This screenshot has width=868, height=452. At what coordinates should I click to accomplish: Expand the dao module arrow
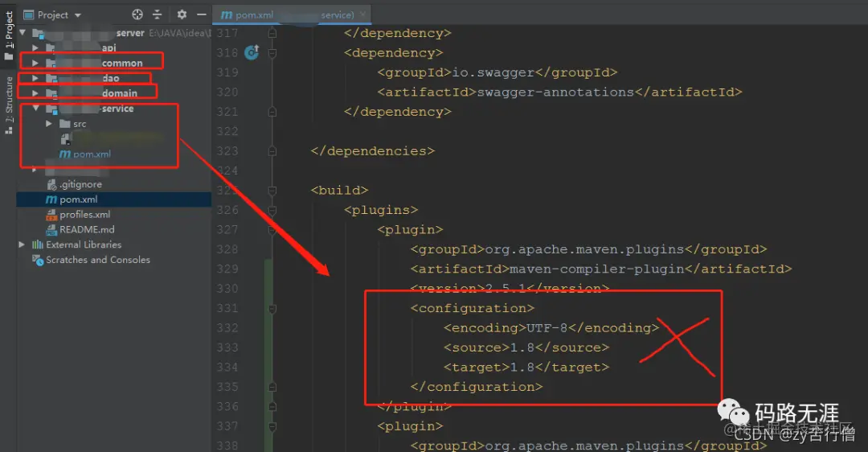pos(35,78)
